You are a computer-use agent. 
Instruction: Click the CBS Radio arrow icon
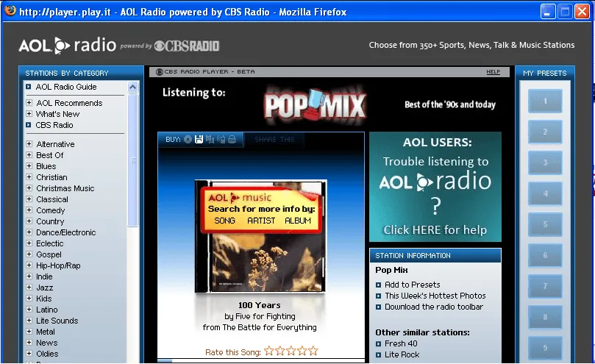click(29, 125)
